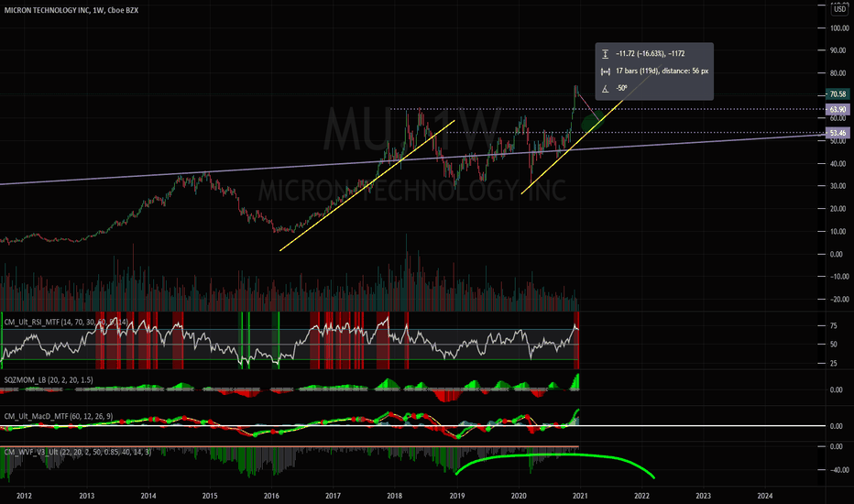Click the 50 level on RSI scale

pos(833,345)
